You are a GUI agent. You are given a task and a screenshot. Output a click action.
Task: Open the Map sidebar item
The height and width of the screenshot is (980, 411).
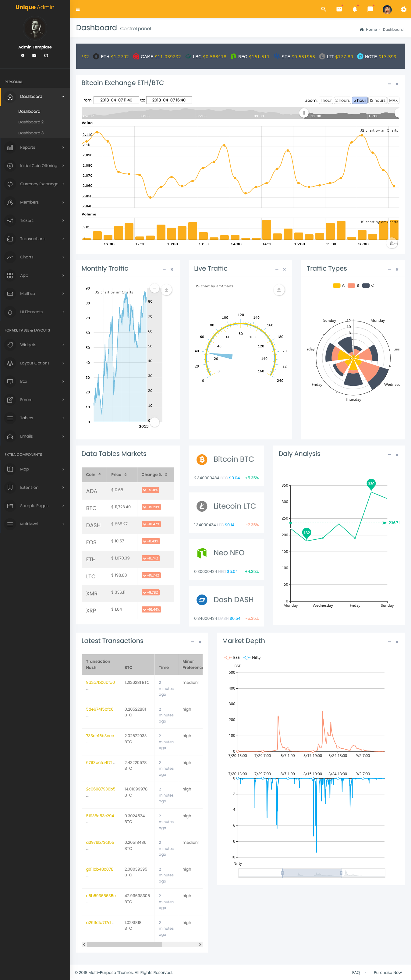pos(35,470)
